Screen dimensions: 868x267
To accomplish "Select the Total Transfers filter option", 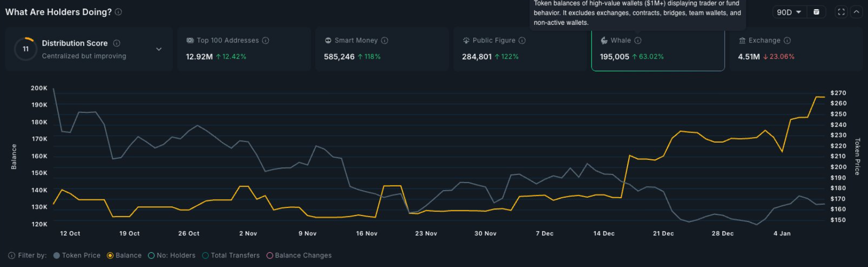I will tap(205, 255).
